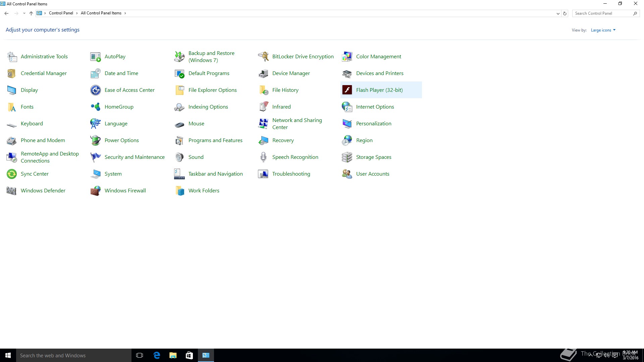Expand chevron after All Control Panel Items

125,13
